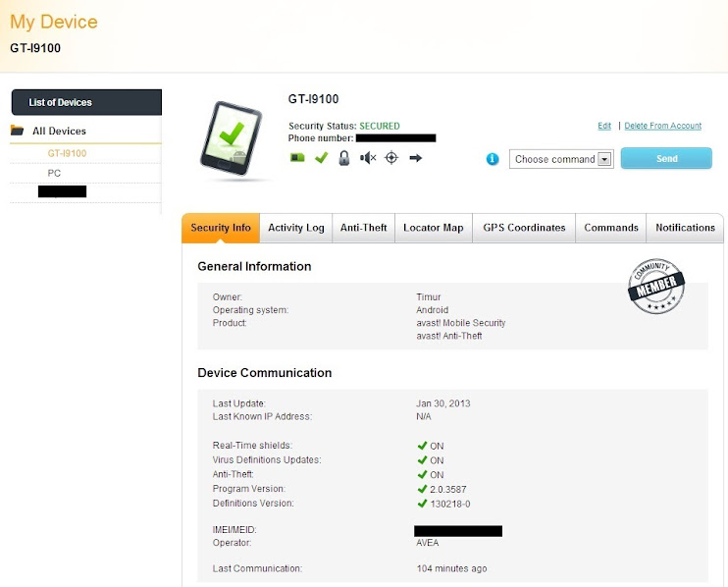Click the green check beside Virus Definitions Updates ON
This screenshot has width=728, height=587.
tap(422, 460)
